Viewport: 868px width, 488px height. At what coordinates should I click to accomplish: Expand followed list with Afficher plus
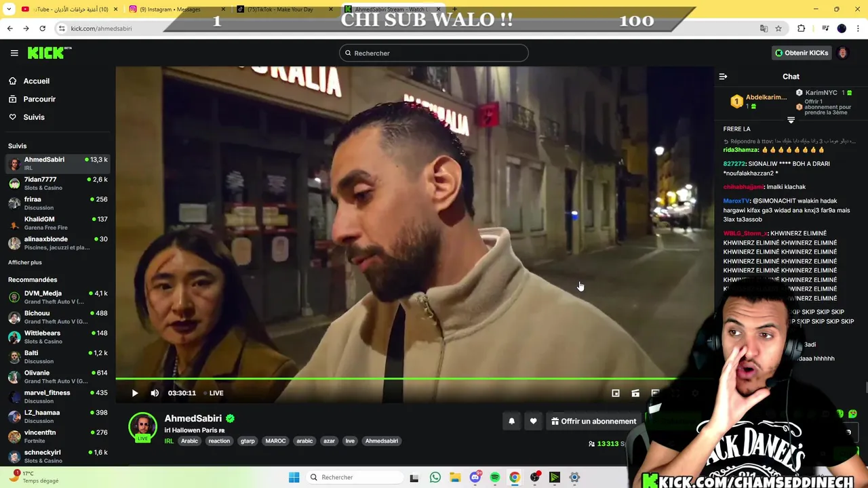pyautogui.click(x=25, y=262)
